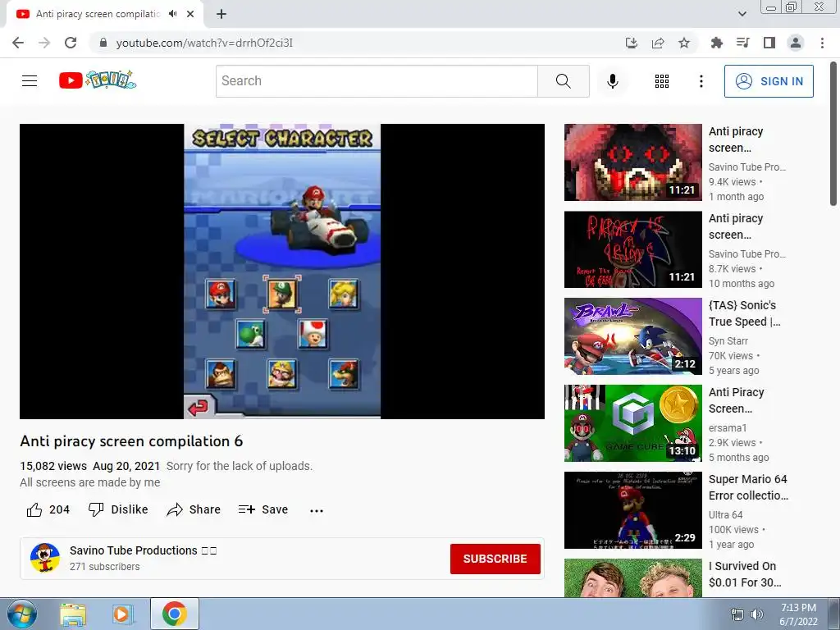
Task: Click the Dislike thumbs down button
Action: pyautogui.click(x=118, y=509)
